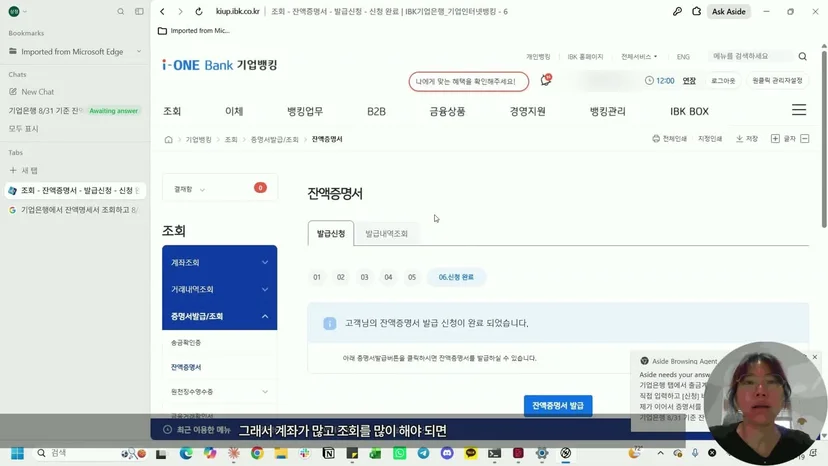The image size is (828, 466).
Task: Click the 원클릭 관리자설정 button
Action: click(x=777, y=80)
